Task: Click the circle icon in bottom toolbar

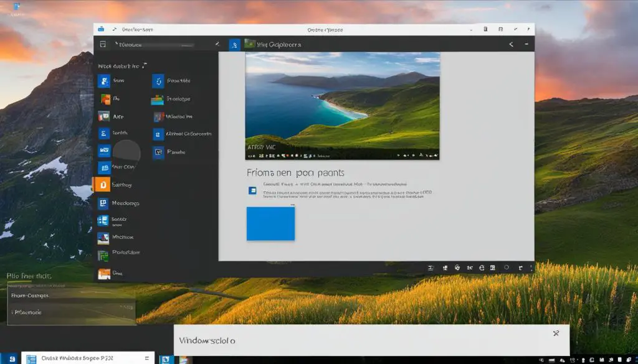Action: click(507, 268)
